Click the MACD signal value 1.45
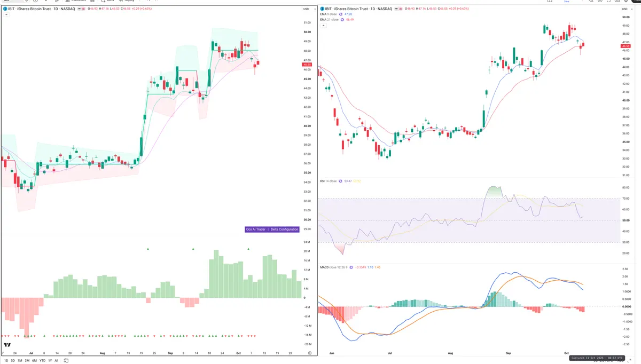The height and width of the screenshot is (364, 641). (378, 267)
